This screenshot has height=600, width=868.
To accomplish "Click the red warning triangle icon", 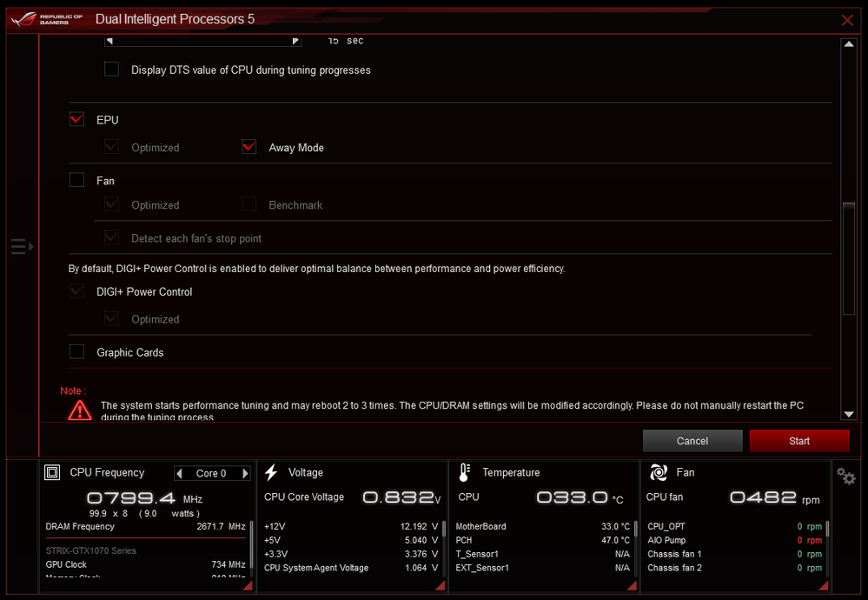I will pos(80,410).
